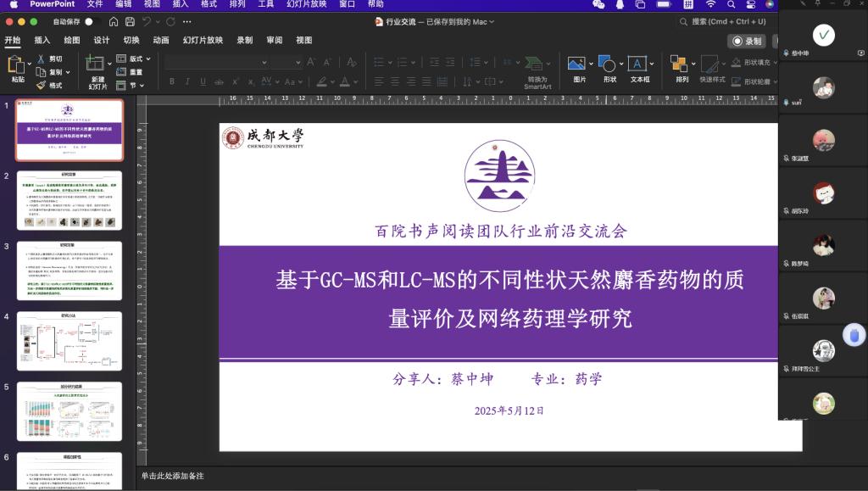Expand the Layout (版式) dropdown
The height and width of the screenshot is (491, 868).
(136, 59)
